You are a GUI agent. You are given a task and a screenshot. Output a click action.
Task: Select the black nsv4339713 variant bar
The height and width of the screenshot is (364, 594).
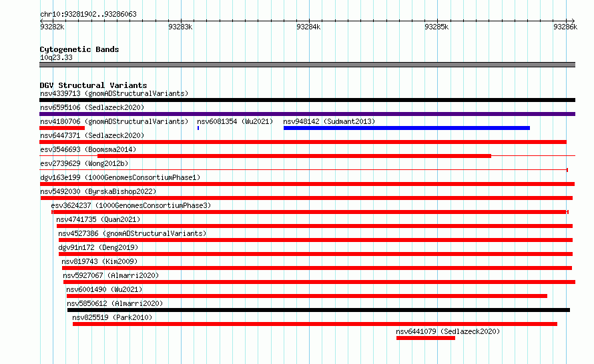coord(307,100)
